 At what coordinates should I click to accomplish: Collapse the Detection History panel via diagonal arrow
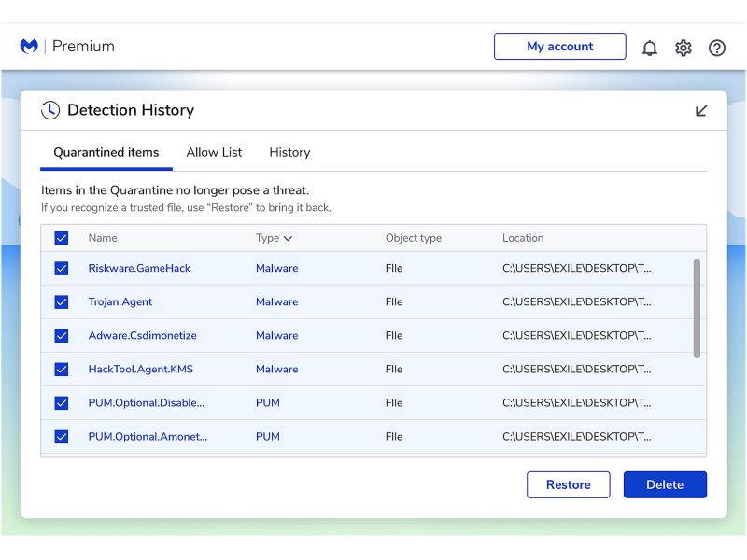coord(701,109)
